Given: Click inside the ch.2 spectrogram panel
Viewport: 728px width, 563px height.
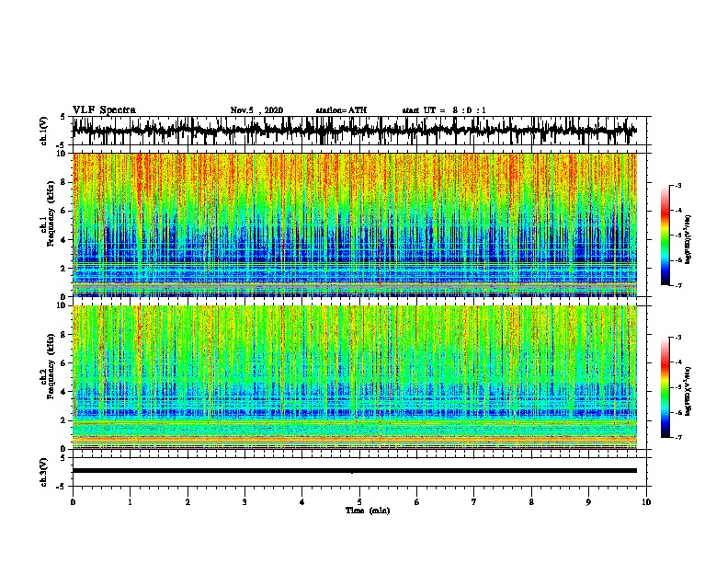Looking at the screenshot, I should coord(355,377).
